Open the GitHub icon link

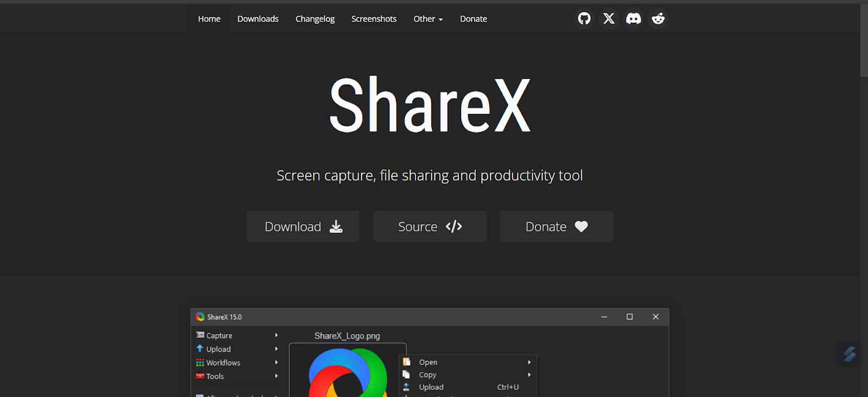pyautogui.click(x=584, y=18)
